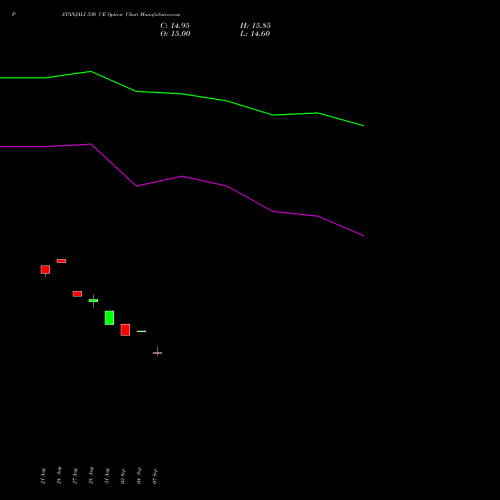Select the 07 Sep date label
The image size is (500, 500).
tap(155, 476)
